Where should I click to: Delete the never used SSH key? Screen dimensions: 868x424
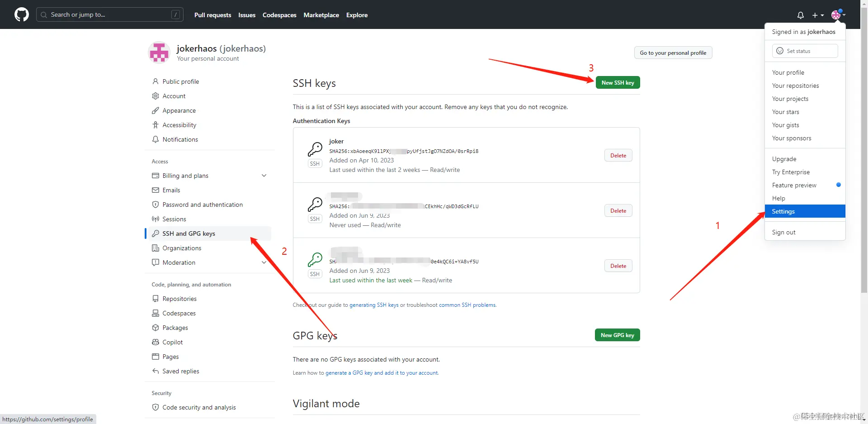618,210
